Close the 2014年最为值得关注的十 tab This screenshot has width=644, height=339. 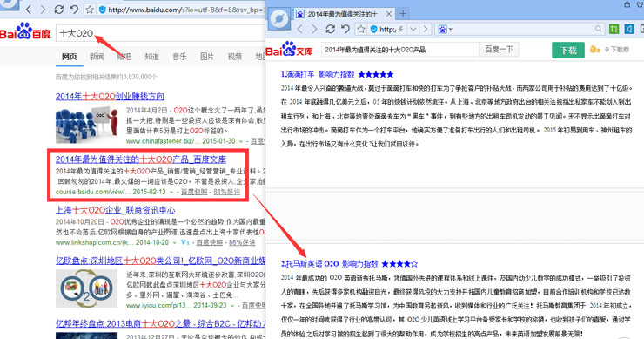click(x=388, y=14)
